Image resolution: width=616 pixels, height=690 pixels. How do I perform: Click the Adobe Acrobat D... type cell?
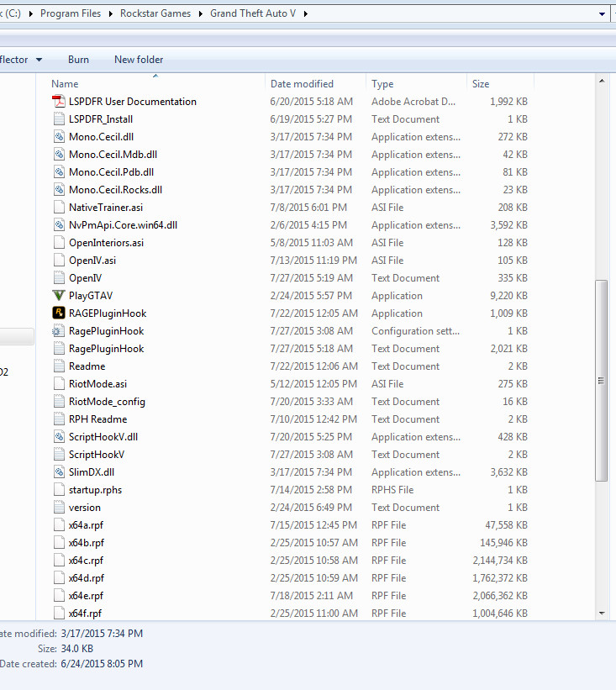413,102
